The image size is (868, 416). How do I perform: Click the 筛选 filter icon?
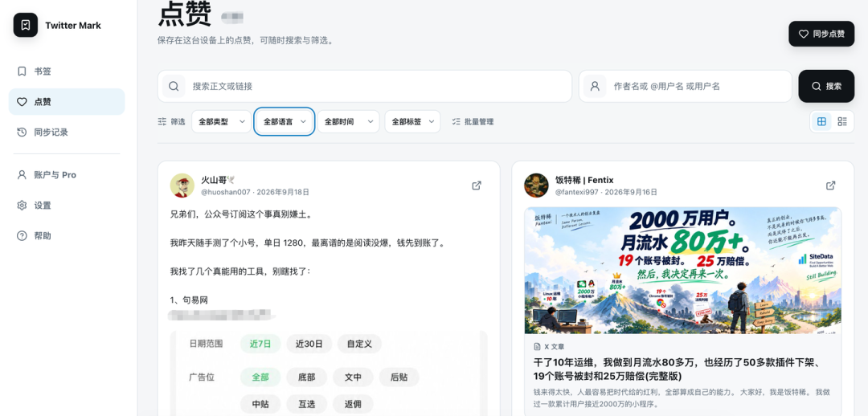coord(162,122)
